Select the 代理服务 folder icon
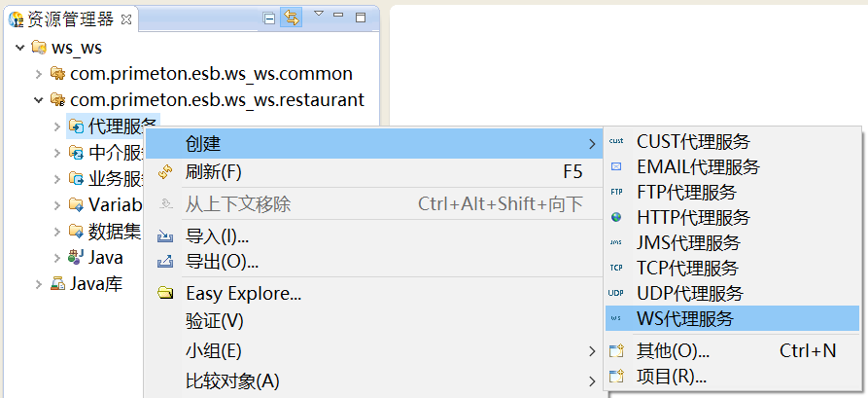The image size is (868, 398). [x=76, y=126]
